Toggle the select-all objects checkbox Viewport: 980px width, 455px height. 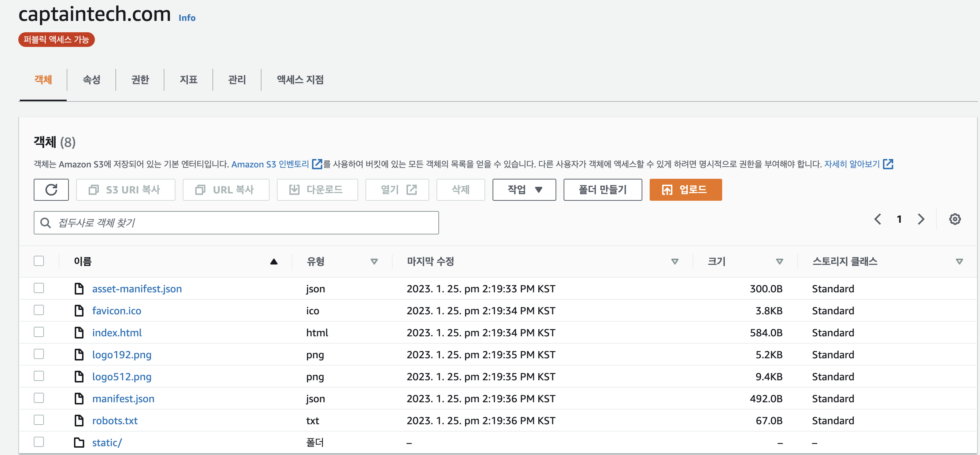click(x=39, y=261)
